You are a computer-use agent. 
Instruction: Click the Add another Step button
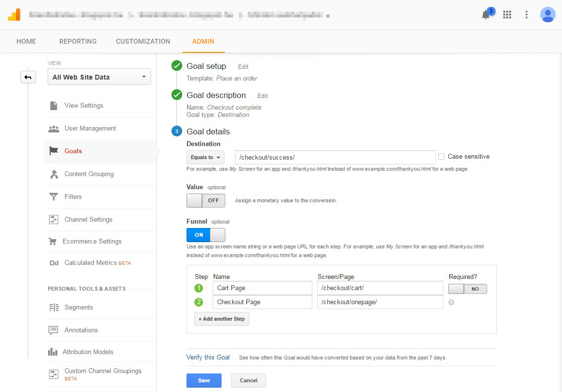point(221,319)
